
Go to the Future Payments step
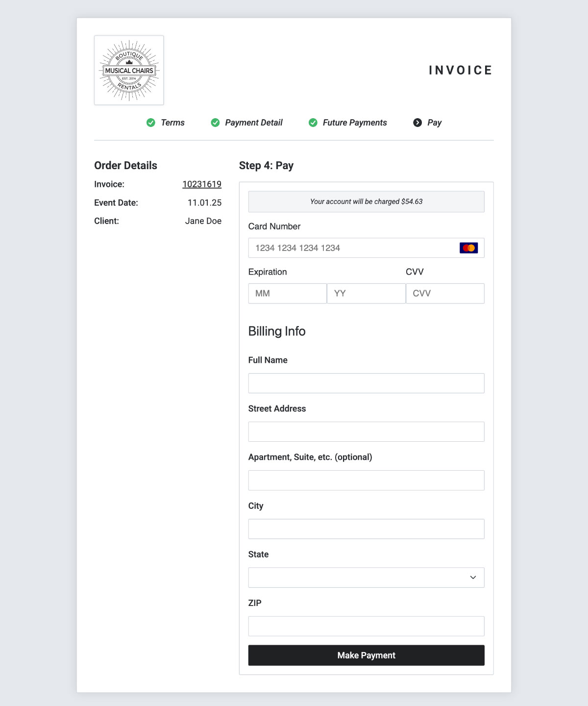pos(355,123)
